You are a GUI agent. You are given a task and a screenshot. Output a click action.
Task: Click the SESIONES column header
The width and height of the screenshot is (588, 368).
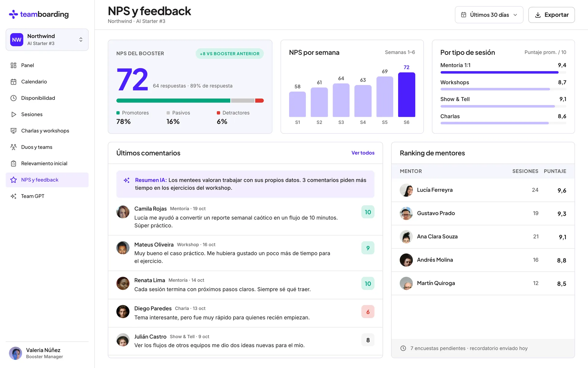point(525,171)
